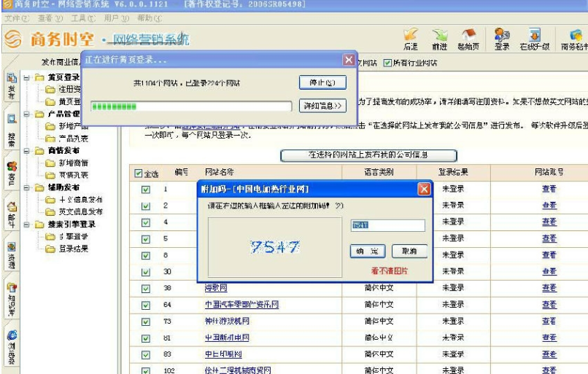588x374 pixels.
Task: Select 产品列表 in the tree
Action: pyautogui.click(x=74, y=139)
